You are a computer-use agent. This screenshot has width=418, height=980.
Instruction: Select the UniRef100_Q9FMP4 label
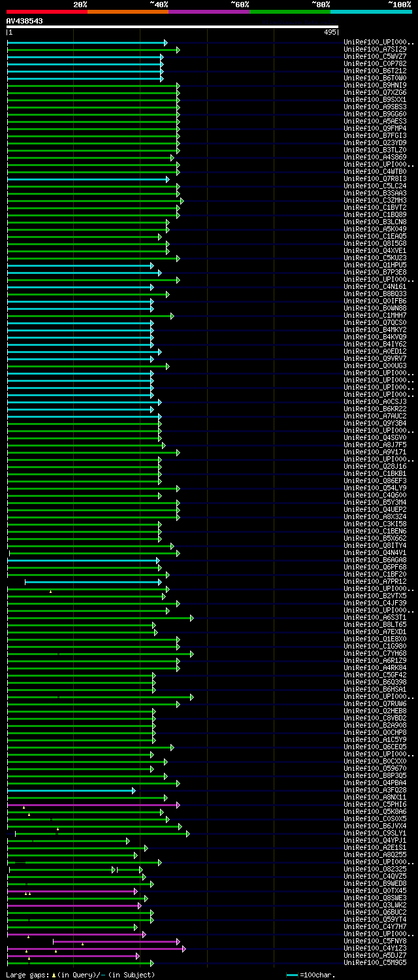click(375, 128)
